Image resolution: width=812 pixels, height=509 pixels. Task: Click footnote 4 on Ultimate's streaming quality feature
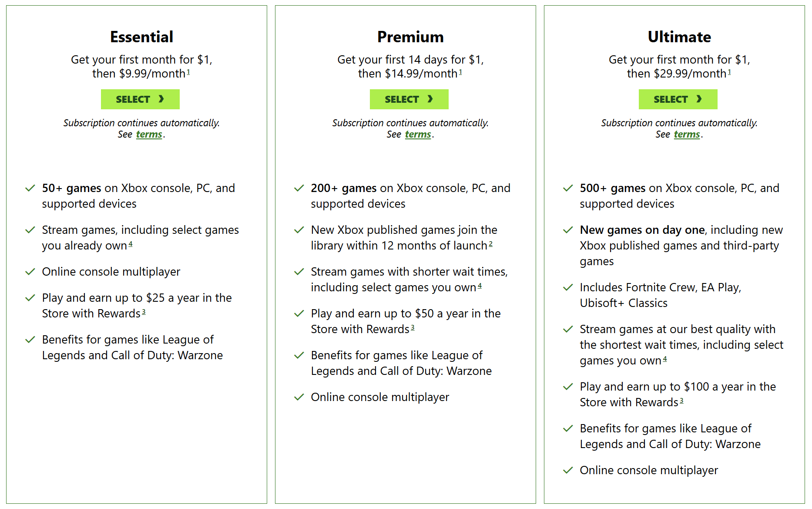pyautogui.click(x=665, y=358)
